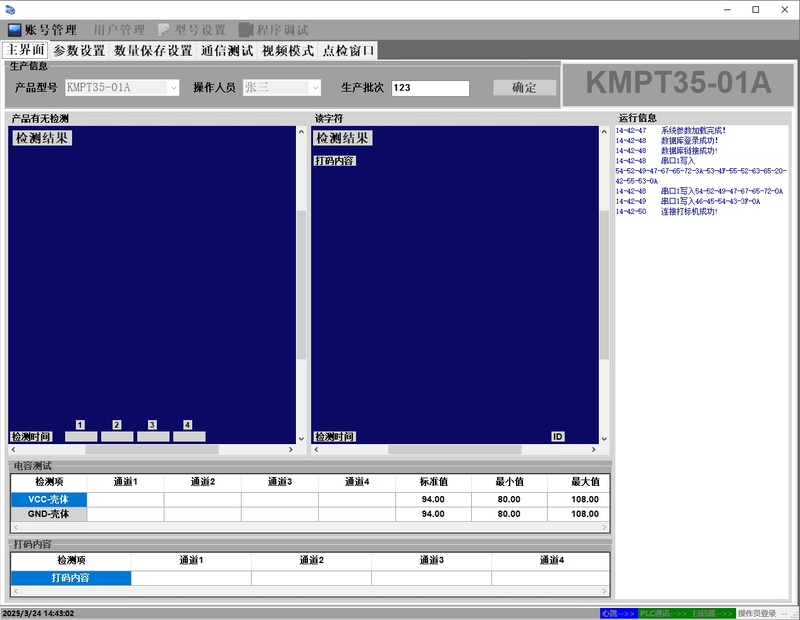Select the VCC-壳体 row header
Screen dimensions: 800x620
(x=49, y=500)
